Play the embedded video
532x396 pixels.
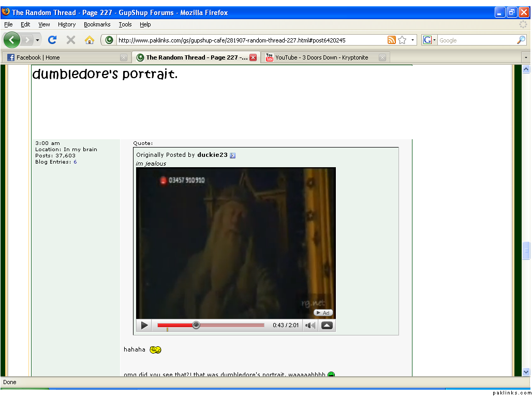point(144,326)
